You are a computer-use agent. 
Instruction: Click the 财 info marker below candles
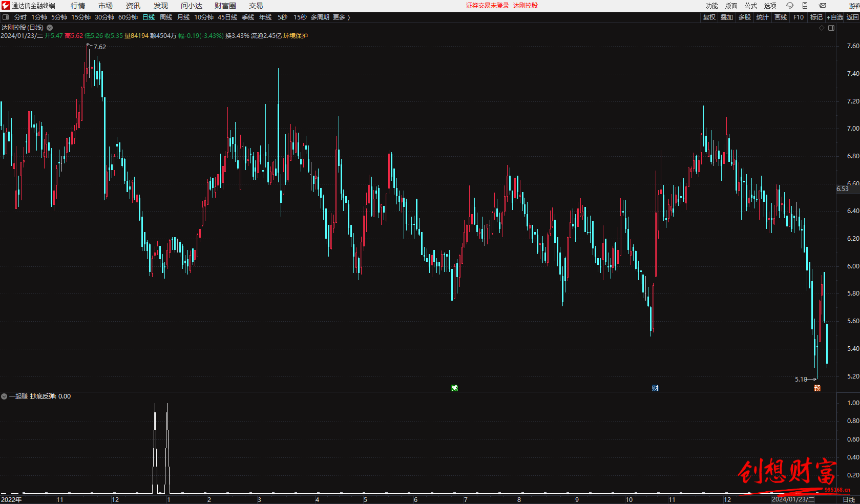click(655, 388)
